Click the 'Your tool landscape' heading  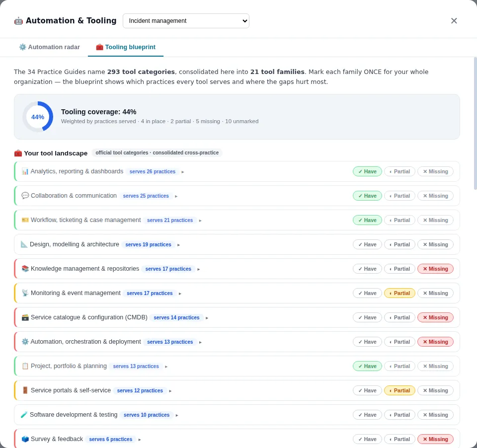56,153
